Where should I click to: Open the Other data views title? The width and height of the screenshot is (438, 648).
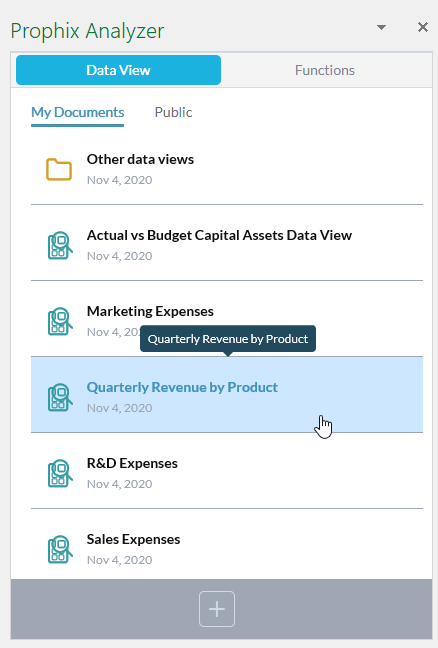click(x=140, y=159)
